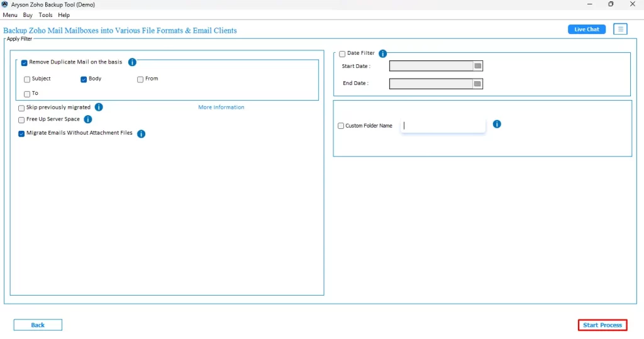Minimize the Aryson Zoho Backup Tool window
This screenshot has width=644, height=339.
point(590,4)
